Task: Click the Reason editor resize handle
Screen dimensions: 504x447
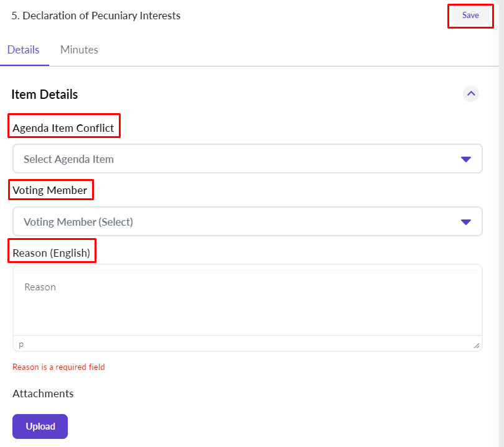Action: click(x=476, y=345)
